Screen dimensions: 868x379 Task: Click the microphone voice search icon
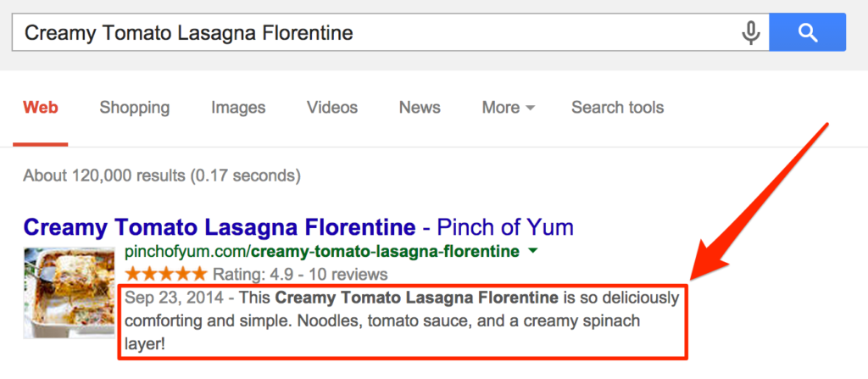pos(750,33)
